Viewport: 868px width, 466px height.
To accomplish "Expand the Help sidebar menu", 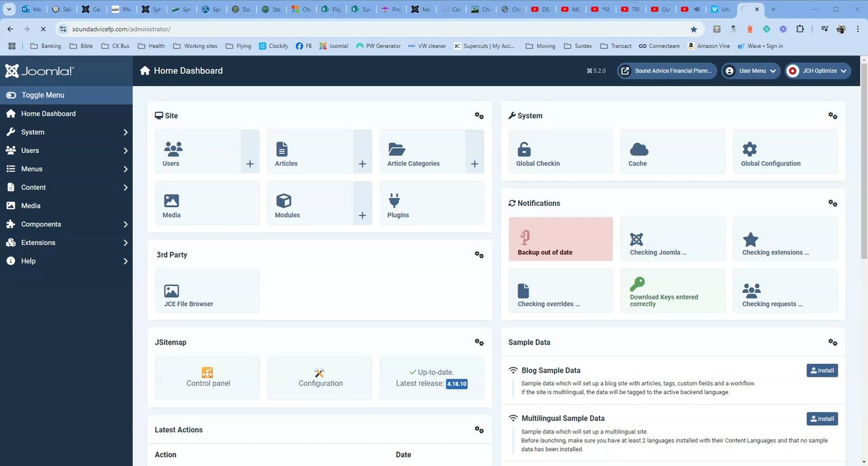I will pos(66,261).
